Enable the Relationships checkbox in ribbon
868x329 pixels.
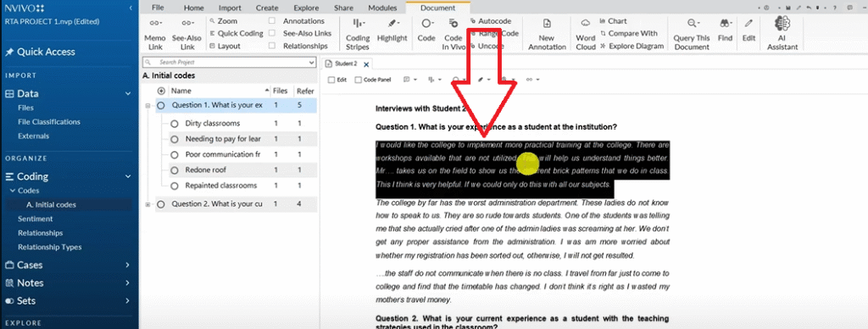[272, 46]
